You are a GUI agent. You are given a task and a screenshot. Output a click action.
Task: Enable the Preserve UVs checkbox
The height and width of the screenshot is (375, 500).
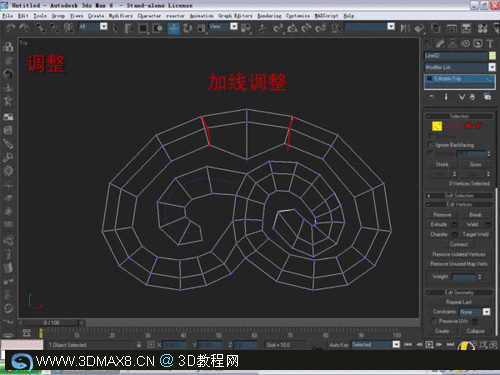coord(434,321)
